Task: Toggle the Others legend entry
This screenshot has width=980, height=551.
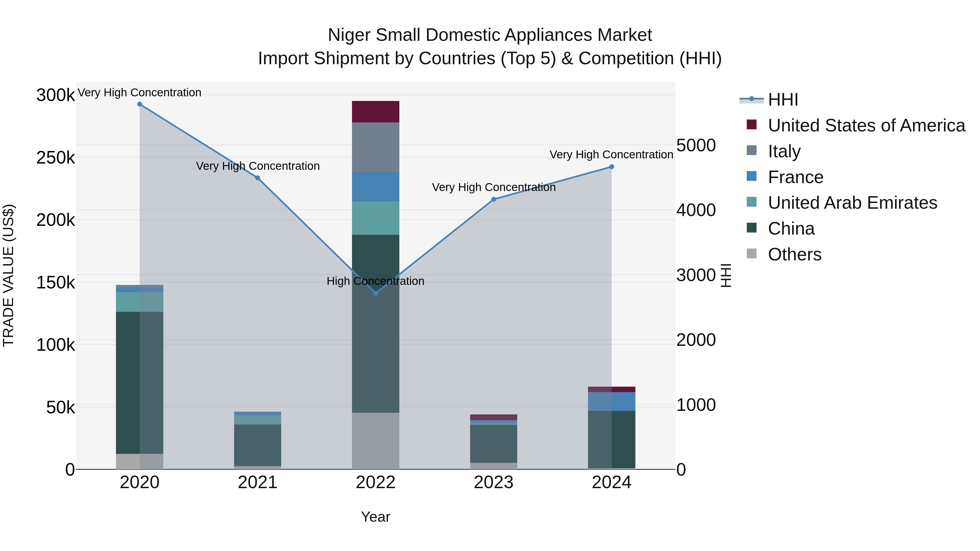Action: point(784,254)
